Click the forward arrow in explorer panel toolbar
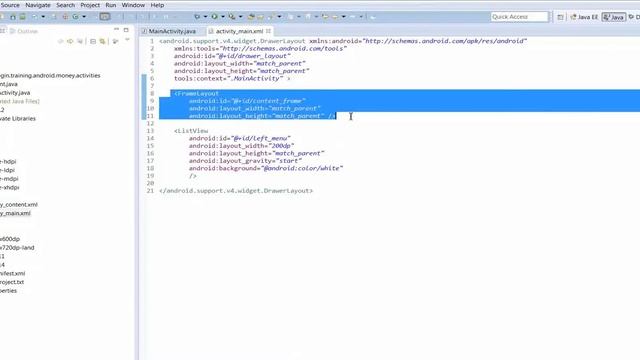 point(70,41)
